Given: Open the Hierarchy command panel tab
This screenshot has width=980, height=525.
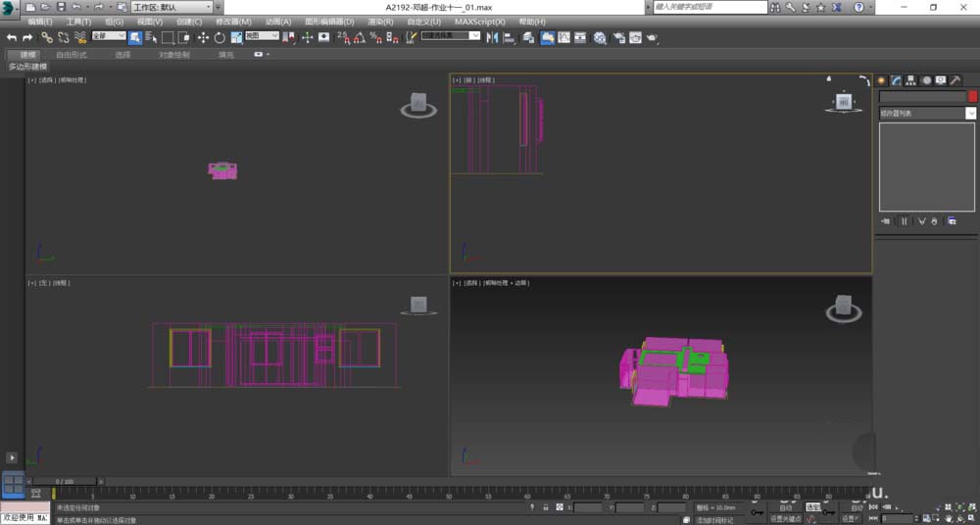Looking at the screenshot, I should [910, 80].
